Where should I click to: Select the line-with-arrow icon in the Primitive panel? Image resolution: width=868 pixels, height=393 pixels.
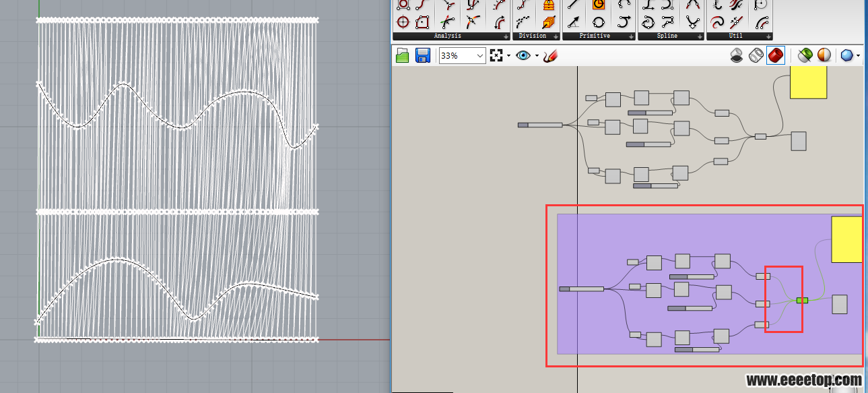point(574,22)
